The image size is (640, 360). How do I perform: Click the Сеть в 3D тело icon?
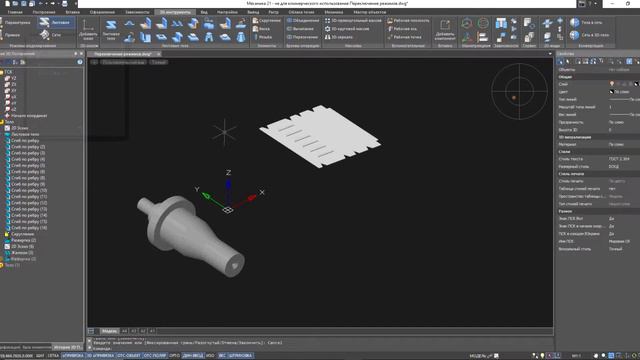[x=575, y=35]
